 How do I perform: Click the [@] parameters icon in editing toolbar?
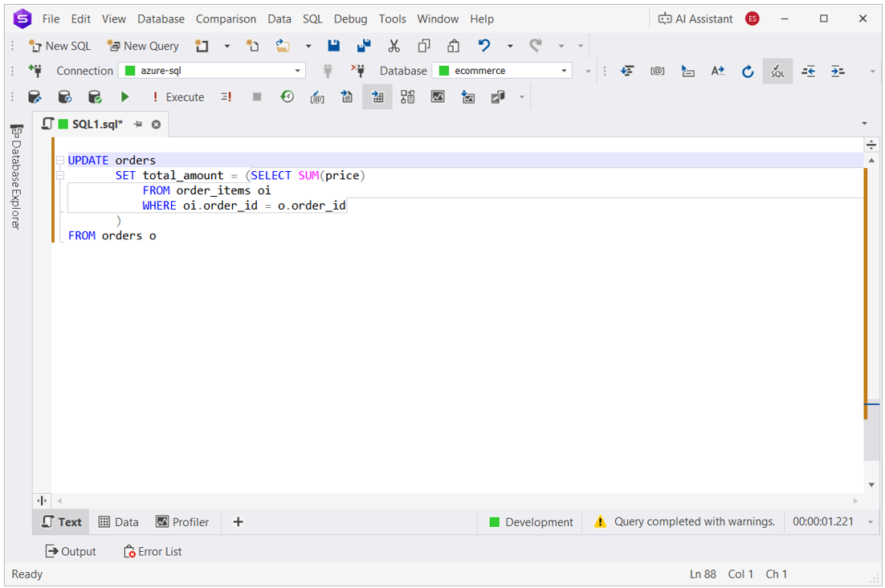click(657, 71)
